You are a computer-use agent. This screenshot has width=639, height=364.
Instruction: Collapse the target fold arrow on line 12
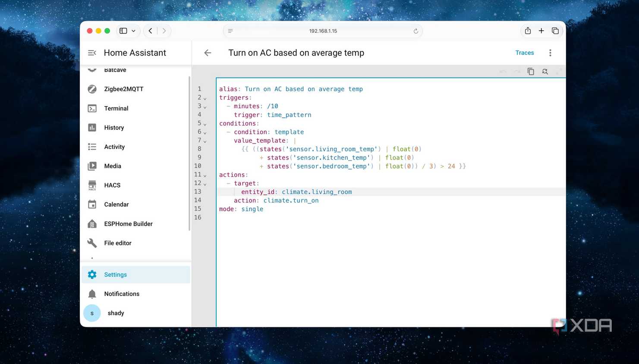click(x=205, y=184)
